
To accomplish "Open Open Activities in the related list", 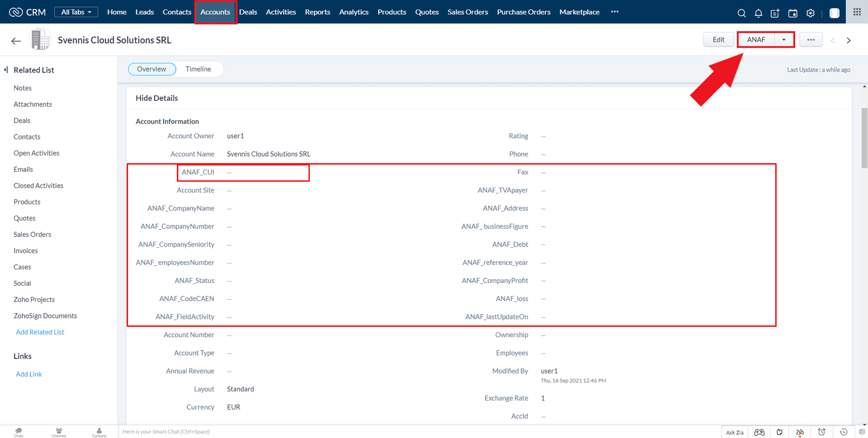I will coord(36,153).
